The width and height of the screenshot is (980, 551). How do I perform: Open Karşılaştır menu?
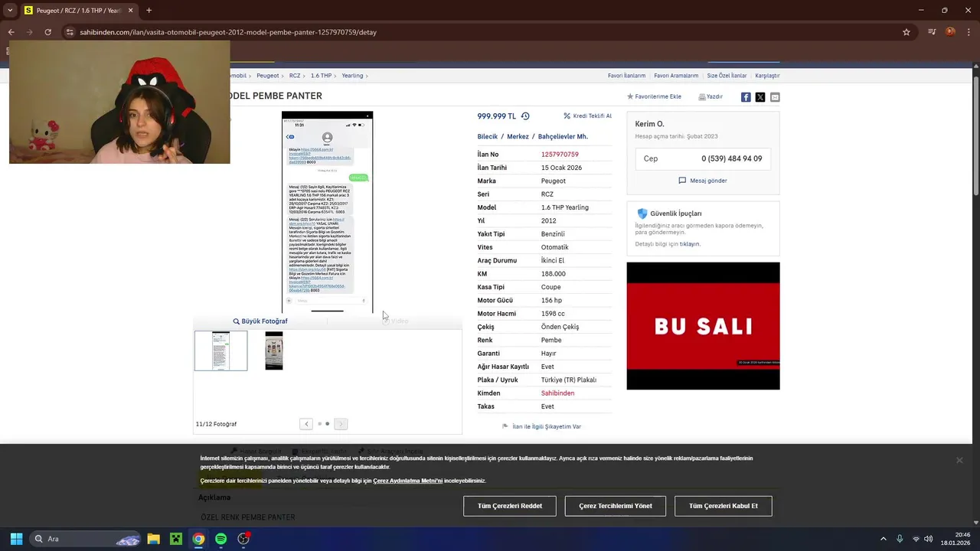coord(767,76)
